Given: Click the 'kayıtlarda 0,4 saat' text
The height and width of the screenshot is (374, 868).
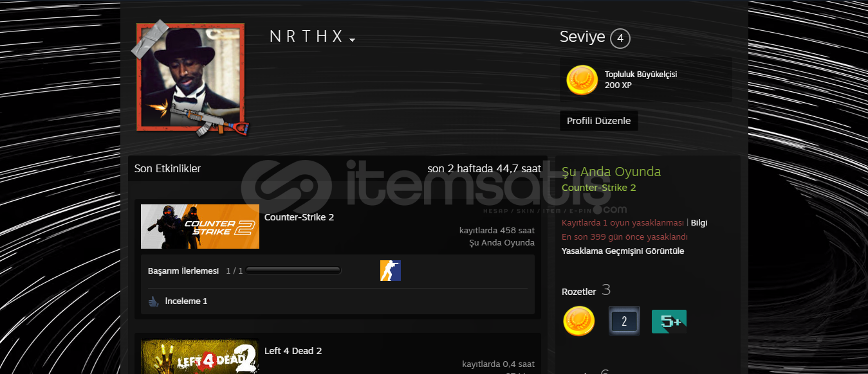Looking at the screenshot, I should [x=498, y=364].
